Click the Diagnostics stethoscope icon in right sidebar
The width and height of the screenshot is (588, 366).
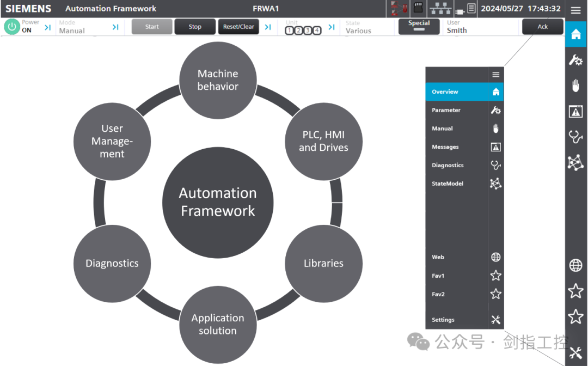point(576,137)
